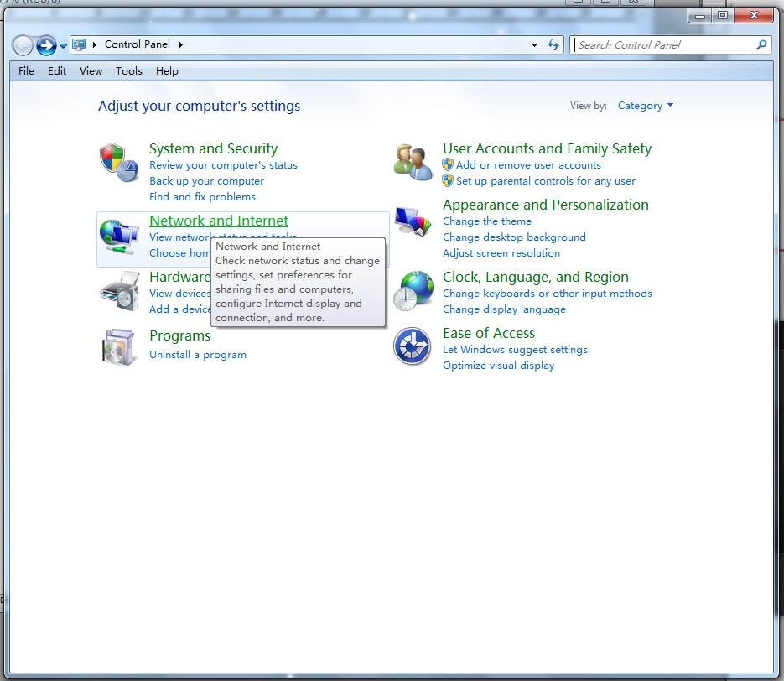Click the System and Security shield icon
The height and width of the screenshot is (681, 784).
(118, 162)
